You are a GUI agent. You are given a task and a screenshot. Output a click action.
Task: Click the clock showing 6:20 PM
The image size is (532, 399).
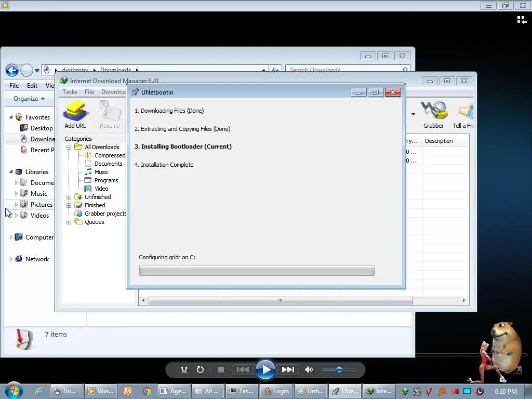pyautogui.click(x=506, y=392)
